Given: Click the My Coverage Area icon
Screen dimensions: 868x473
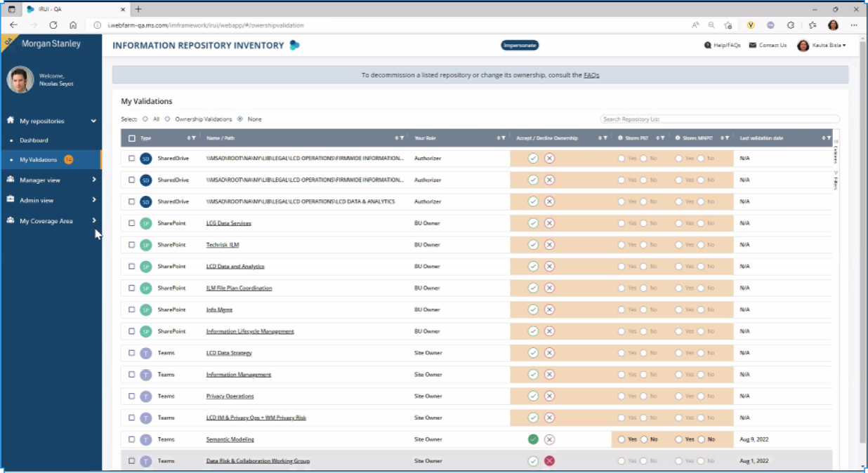Looking at the screenshot, I should (x=11, y=220).
